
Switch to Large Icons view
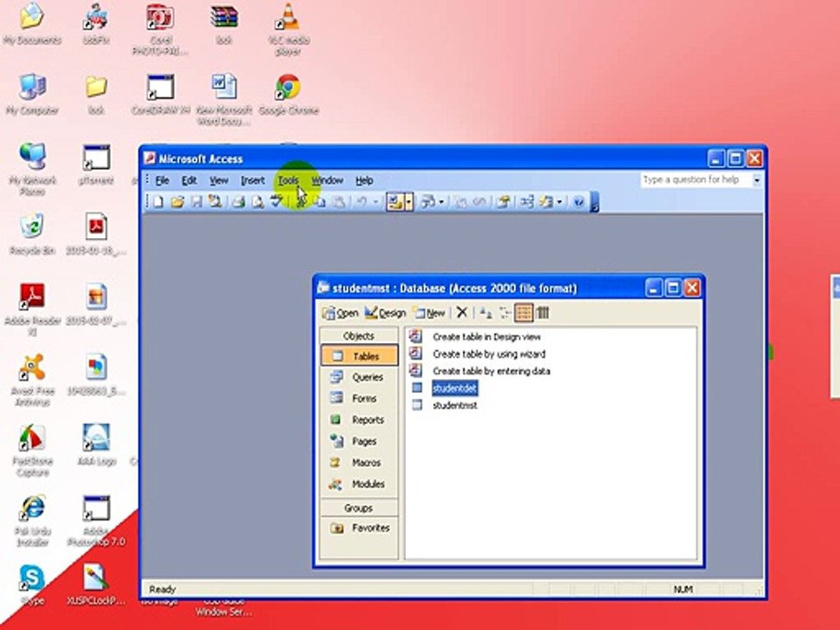click(486, 312)
